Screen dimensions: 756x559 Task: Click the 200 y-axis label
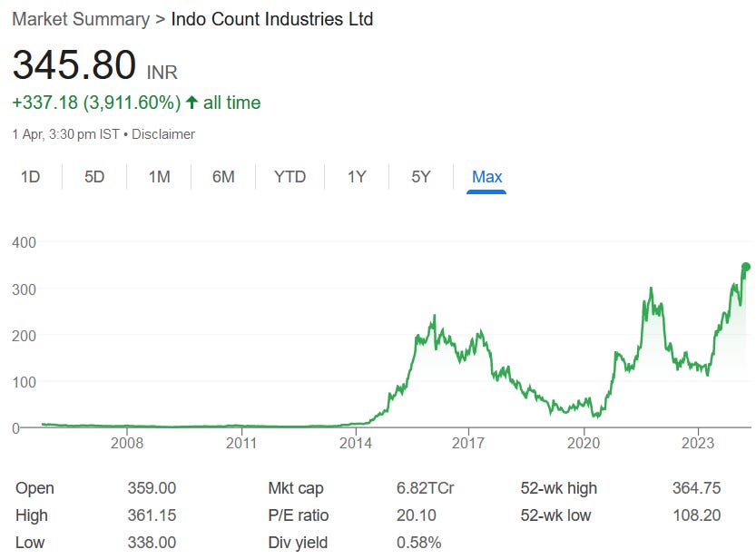(x=25, y=336)
